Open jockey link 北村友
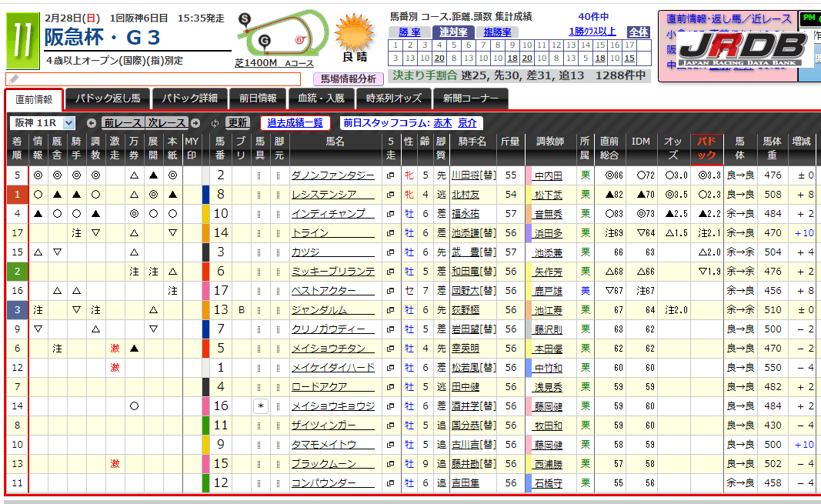The width and height of the screenshot is (821, 504). pos(466,195)
